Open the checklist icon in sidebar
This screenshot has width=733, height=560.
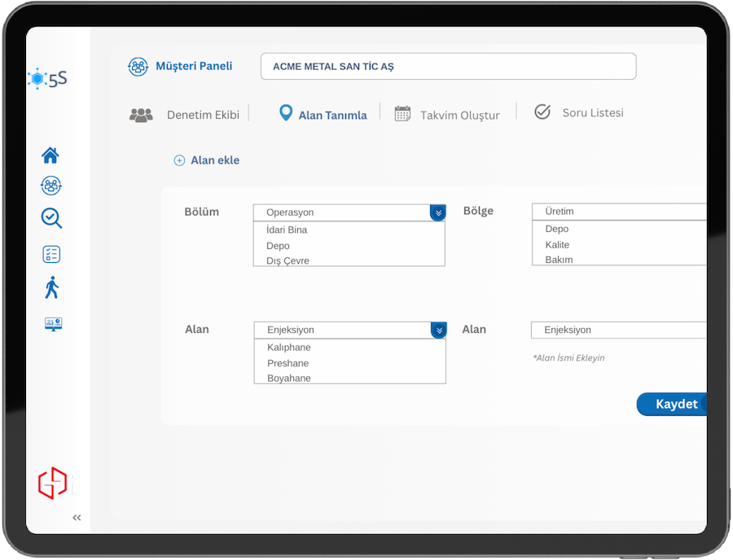[51, 254]
